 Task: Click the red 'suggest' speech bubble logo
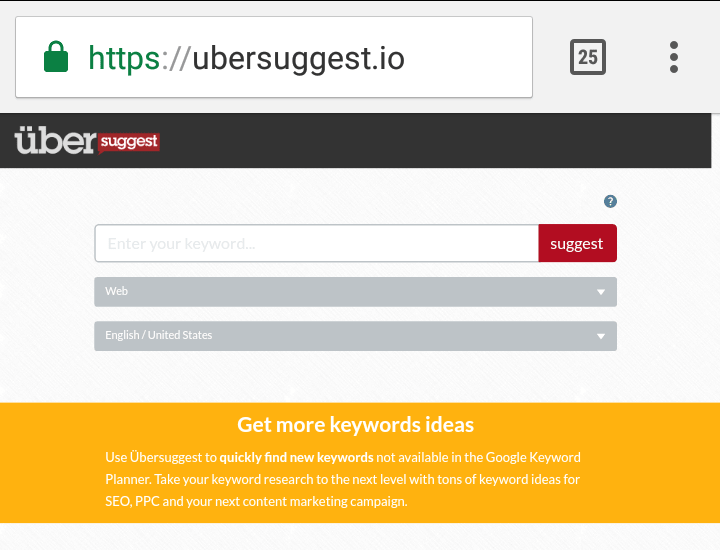click(x=129, y=142)
